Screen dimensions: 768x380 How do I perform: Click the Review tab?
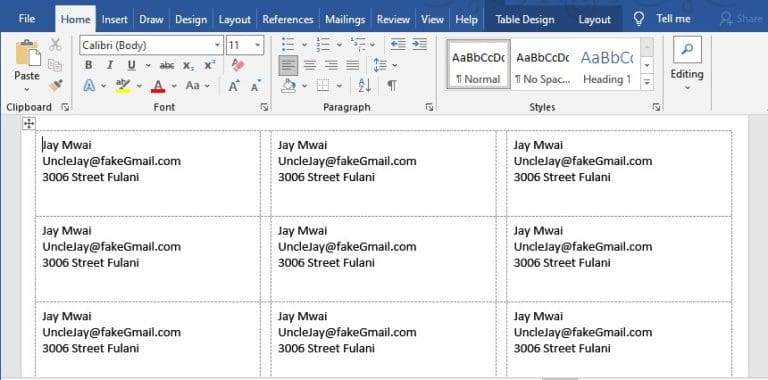(393, 20)
